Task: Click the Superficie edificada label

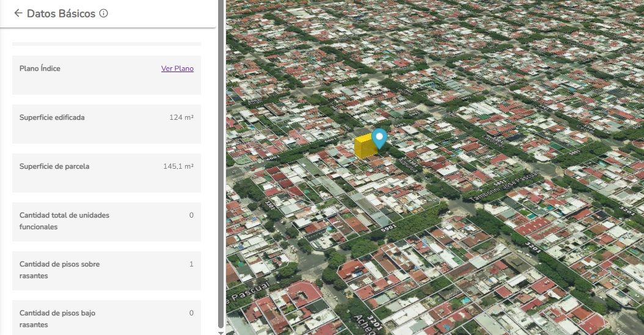Action: coord(52,117)
